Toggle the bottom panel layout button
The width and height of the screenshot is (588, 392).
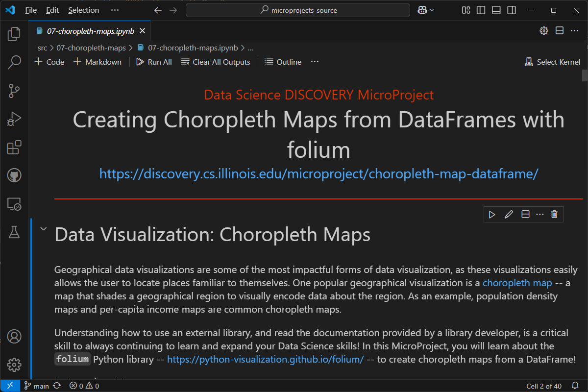(x=496, y=10)
